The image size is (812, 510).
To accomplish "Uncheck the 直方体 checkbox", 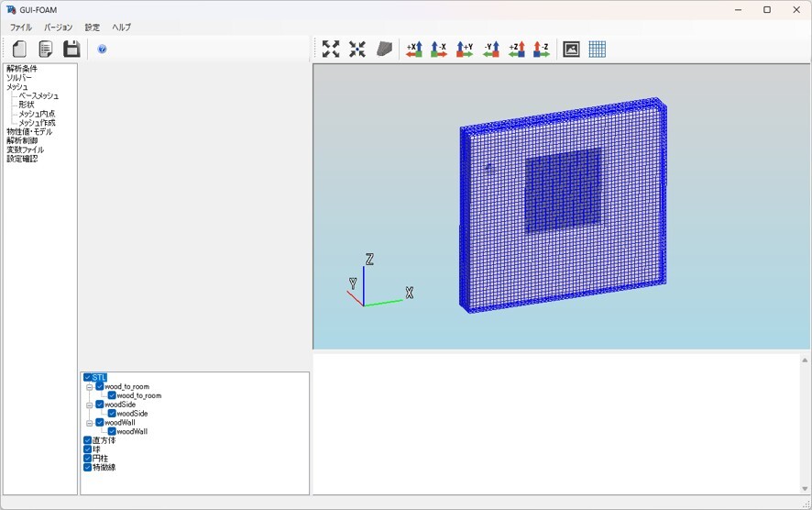I will [x=87, y=440].
